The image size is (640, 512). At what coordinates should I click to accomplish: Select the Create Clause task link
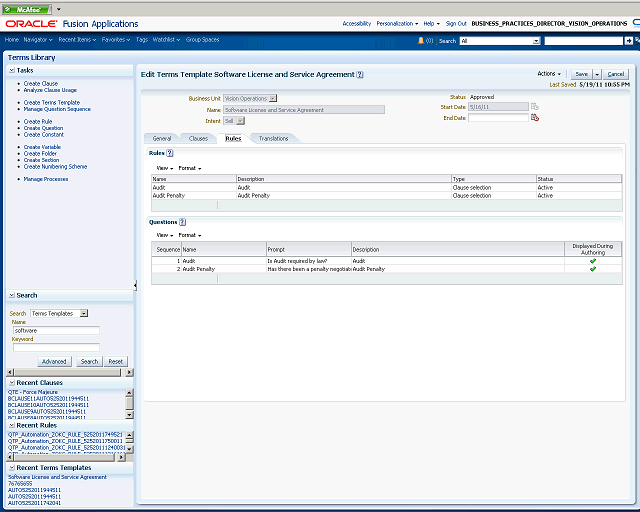41,83
